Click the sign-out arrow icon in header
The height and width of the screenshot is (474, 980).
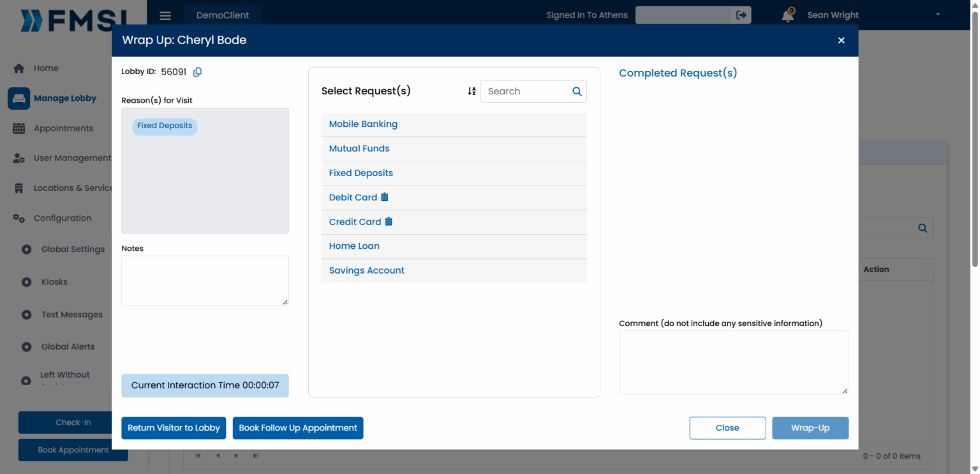pyautogui.click(x=741, y=15)
